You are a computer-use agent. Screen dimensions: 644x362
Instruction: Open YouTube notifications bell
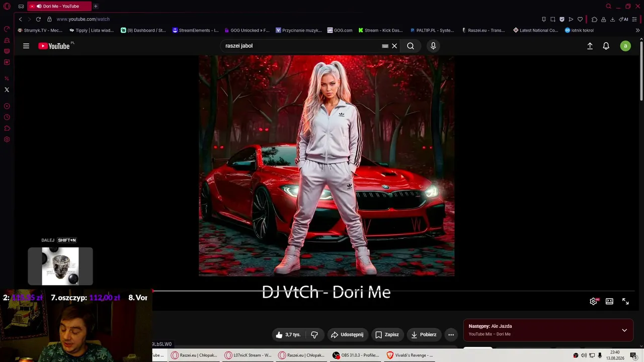point(606,46)
